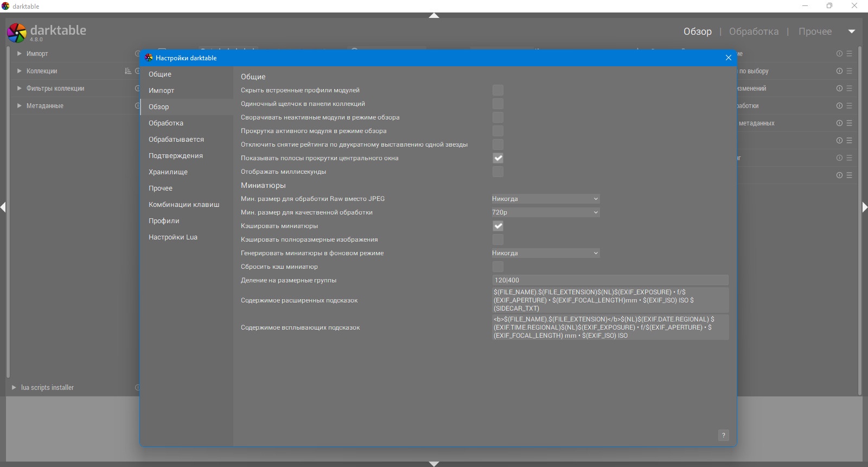Switch to Прочее view in header
868x467 pixels.
click(x=815, y=31)
